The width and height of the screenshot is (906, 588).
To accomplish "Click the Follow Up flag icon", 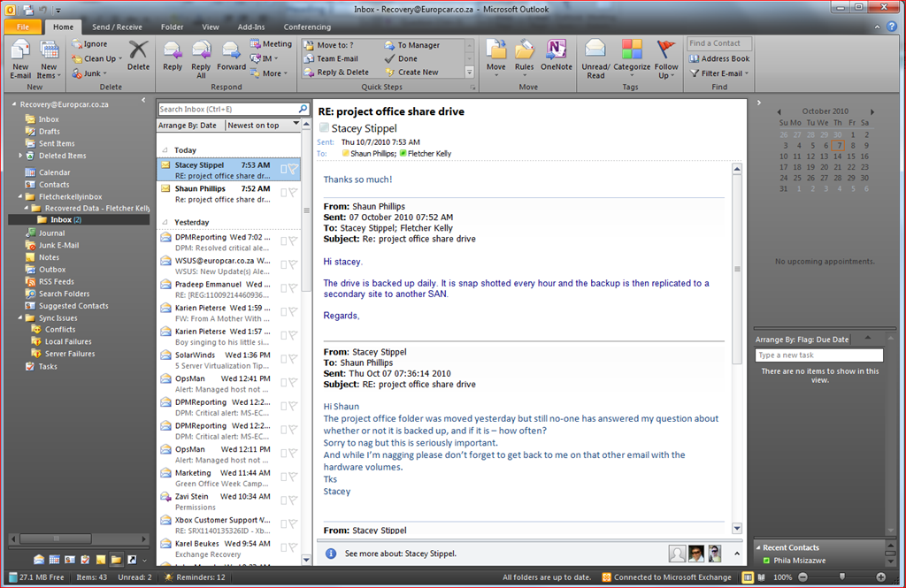I will point(666,50).
